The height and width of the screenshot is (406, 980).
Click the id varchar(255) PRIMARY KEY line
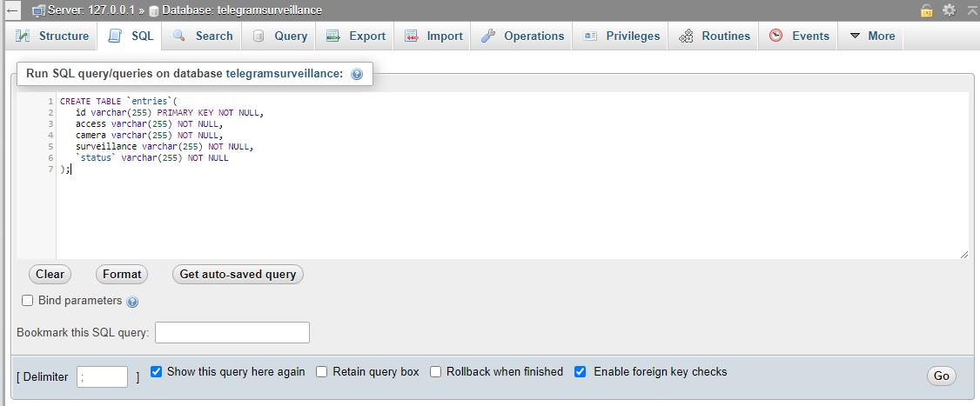pyautogui.click(x=170, y=112)
